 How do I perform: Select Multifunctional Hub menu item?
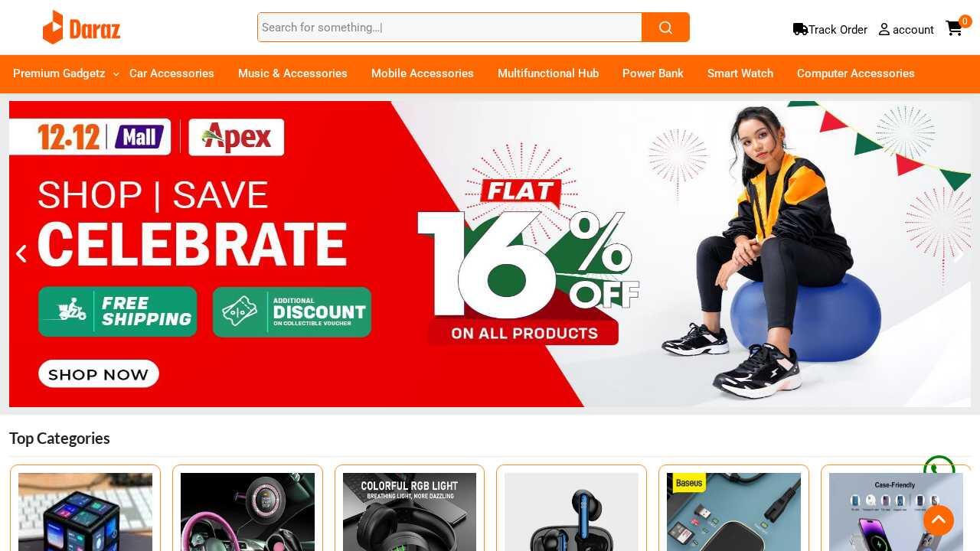pyautogui.click(x=548, y=73)
